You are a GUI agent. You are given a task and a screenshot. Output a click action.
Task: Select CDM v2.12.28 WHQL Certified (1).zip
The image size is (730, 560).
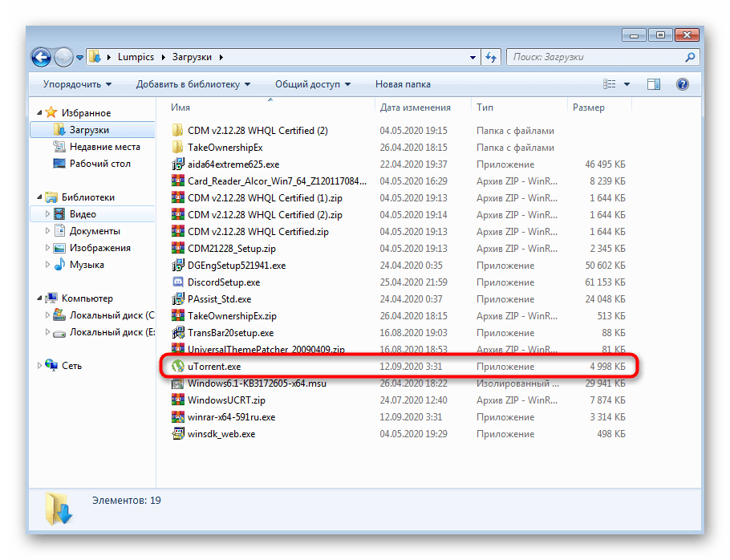(265, 198)
